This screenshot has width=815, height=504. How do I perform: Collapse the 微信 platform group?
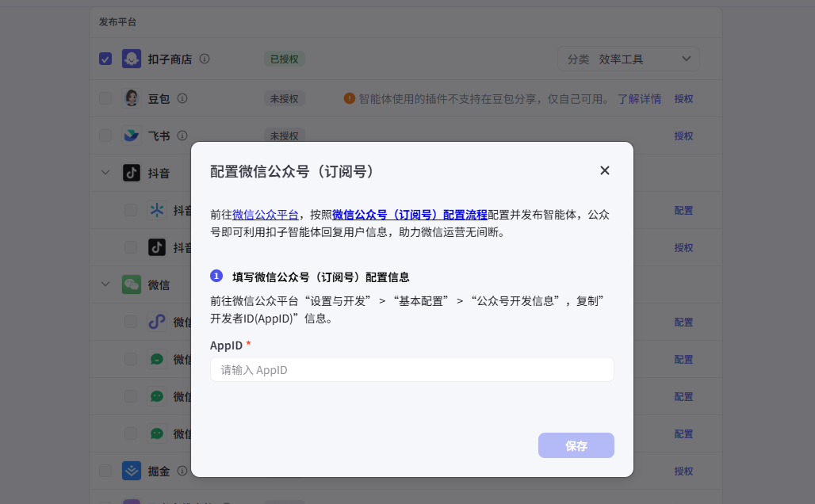[105, 284]
